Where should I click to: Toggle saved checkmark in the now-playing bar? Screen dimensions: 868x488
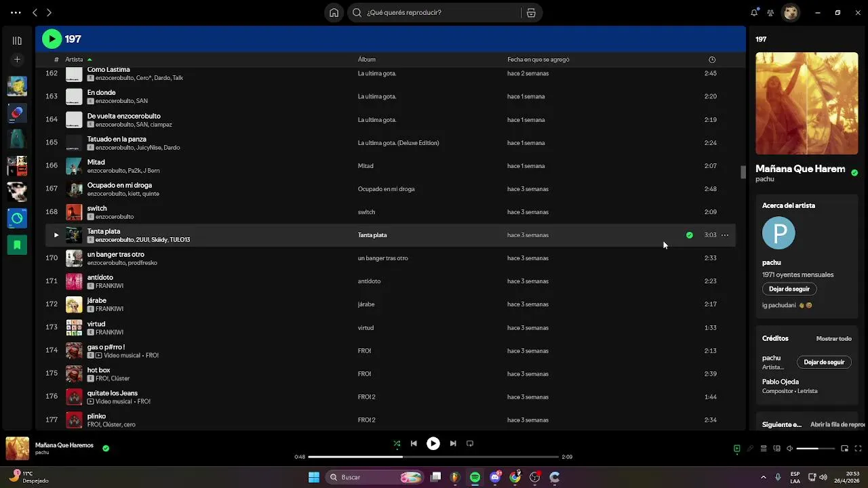[x=106, y=448]
